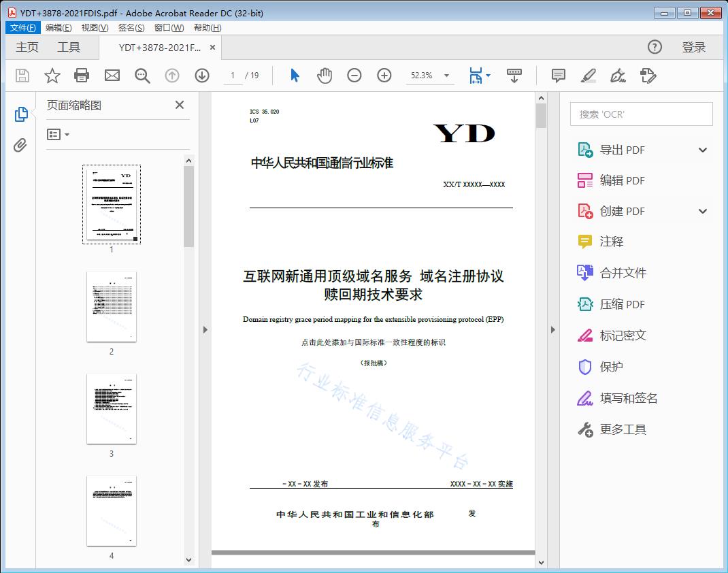Print the current PDF document
This screenshot has width=728, height=573.
tap(82, 76)
